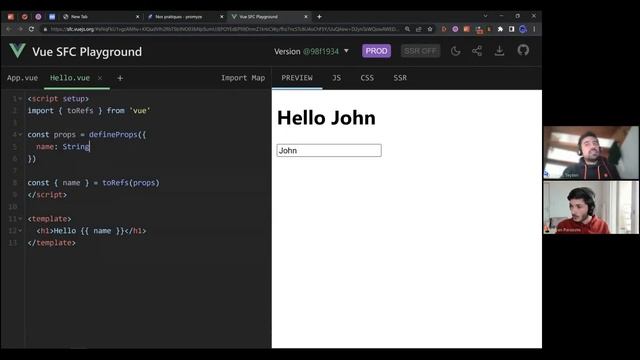The width and height of the screenshot is (640, 360).
Task: Bookmark this page with star icon
Action: pos(430,29)
